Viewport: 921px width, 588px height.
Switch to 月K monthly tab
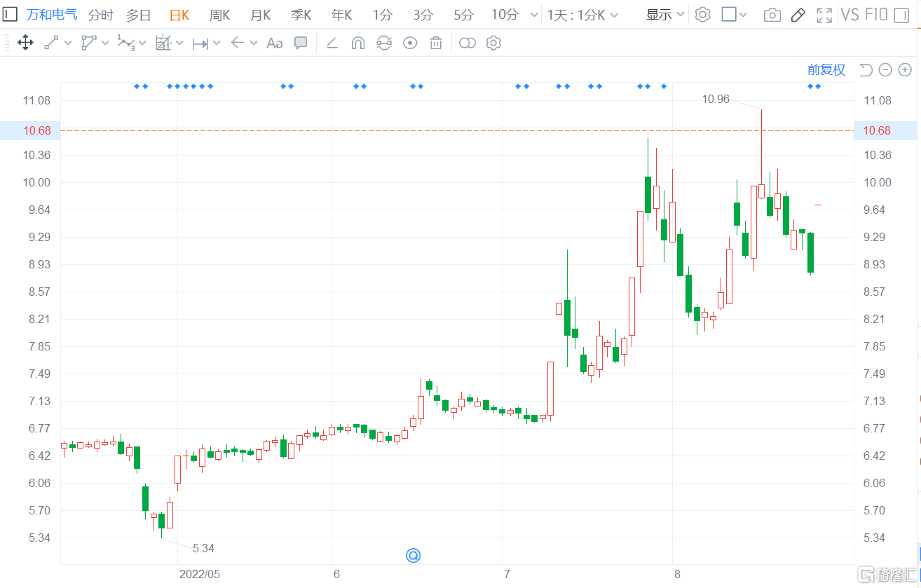click(261, 15)
